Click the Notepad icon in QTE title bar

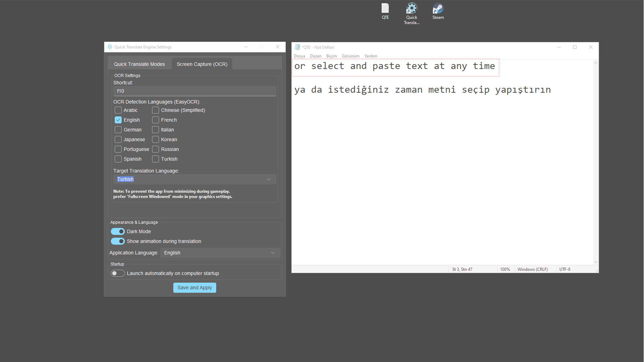pyautogui.click(x=297, y=47)
